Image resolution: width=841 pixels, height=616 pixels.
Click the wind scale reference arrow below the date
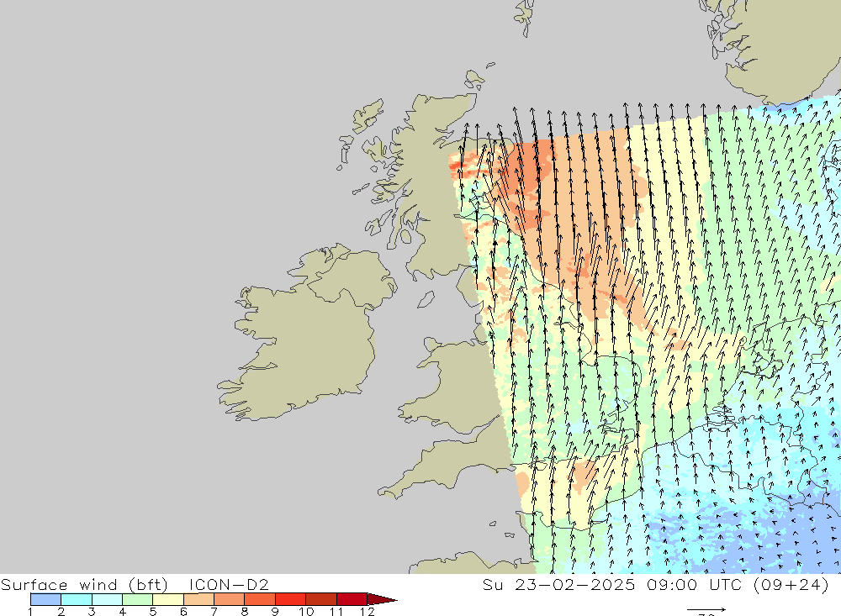coord(706,609)
